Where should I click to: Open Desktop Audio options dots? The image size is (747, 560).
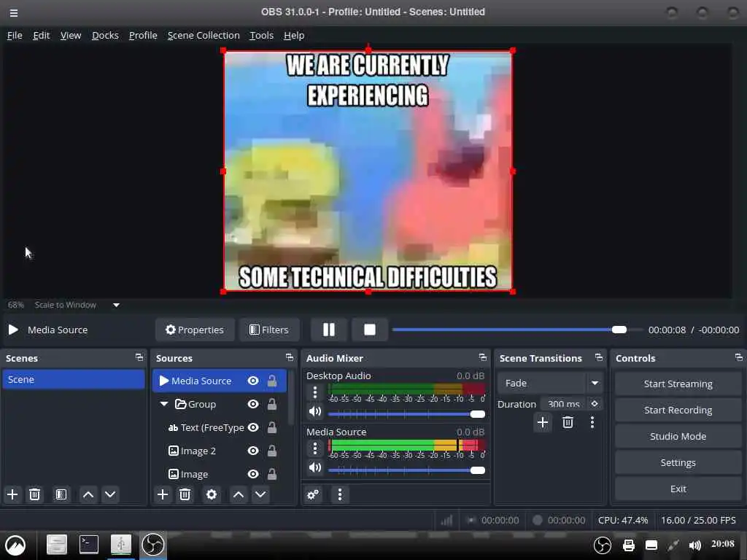[x=315, y=392]
